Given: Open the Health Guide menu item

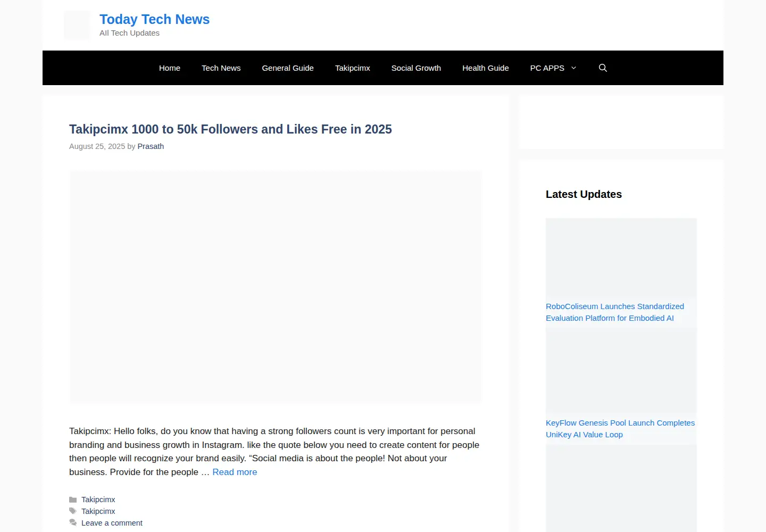Looking at the screenshot, I should pos(486,68).
